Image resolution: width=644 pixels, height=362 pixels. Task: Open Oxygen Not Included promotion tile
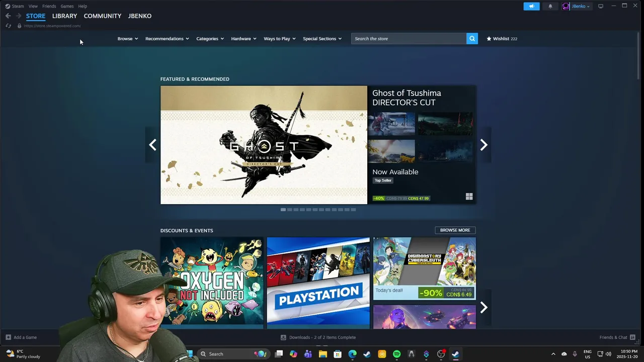click(212, 283)
